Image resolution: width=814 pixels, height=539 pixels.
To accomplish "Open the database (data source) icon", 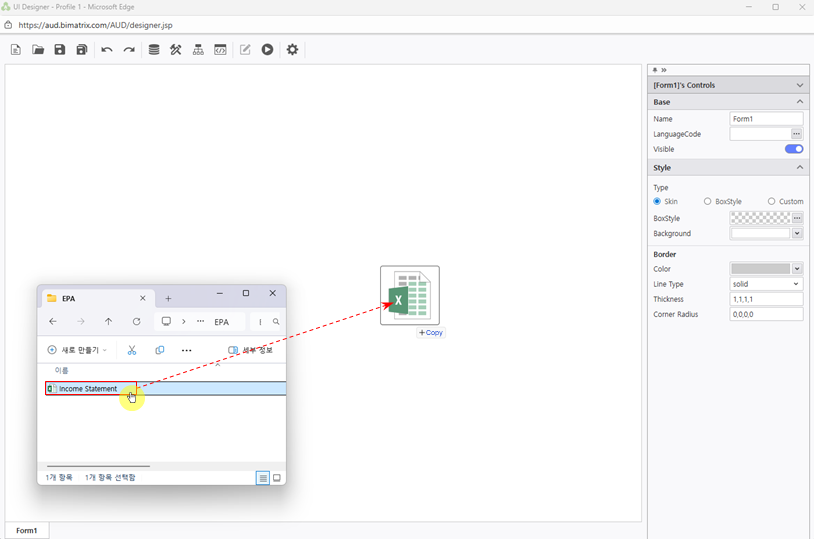I will coord(154,50).
